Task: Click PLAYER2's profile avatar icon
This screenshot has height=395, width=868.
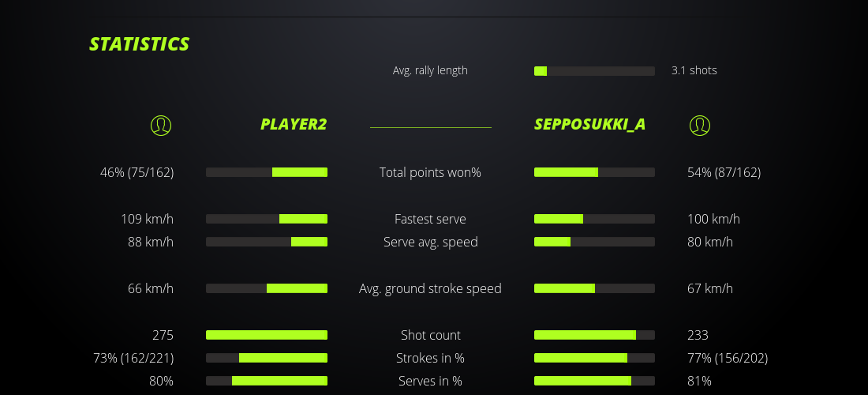Action: (x=161, y=125)
